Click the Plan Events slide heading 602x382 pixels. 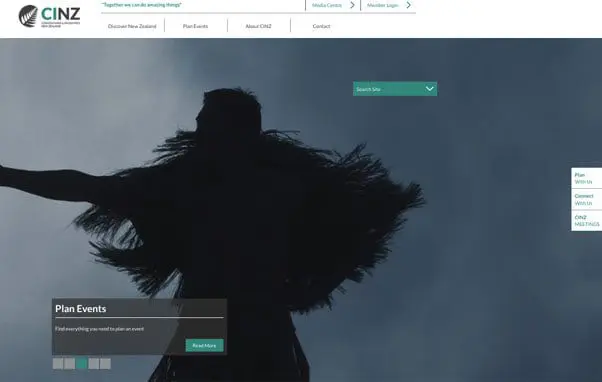tap(81, 309)
